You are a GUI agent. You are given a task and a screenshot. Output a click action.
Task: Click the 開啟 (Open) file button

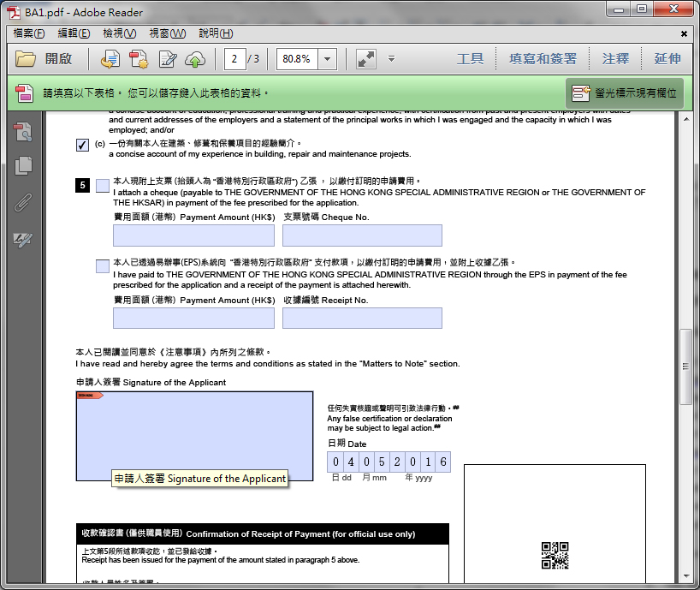click(44, 59)
